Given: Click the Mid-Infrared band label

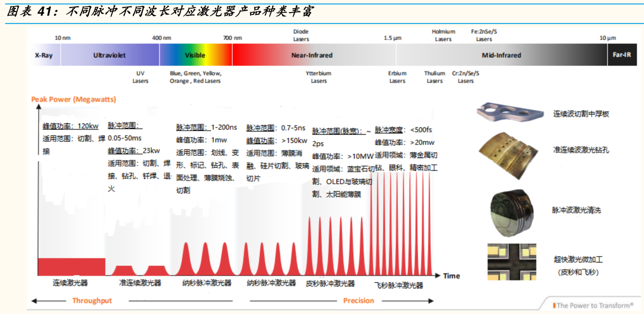Looking at the screenshot, I should 501,55.
